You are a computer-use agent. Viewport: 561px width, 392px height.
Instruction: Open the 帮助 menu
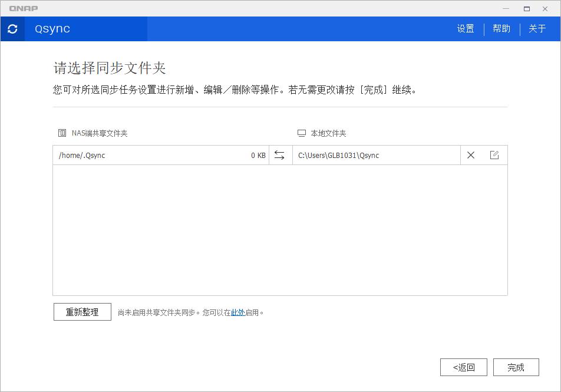pos(501,28)
